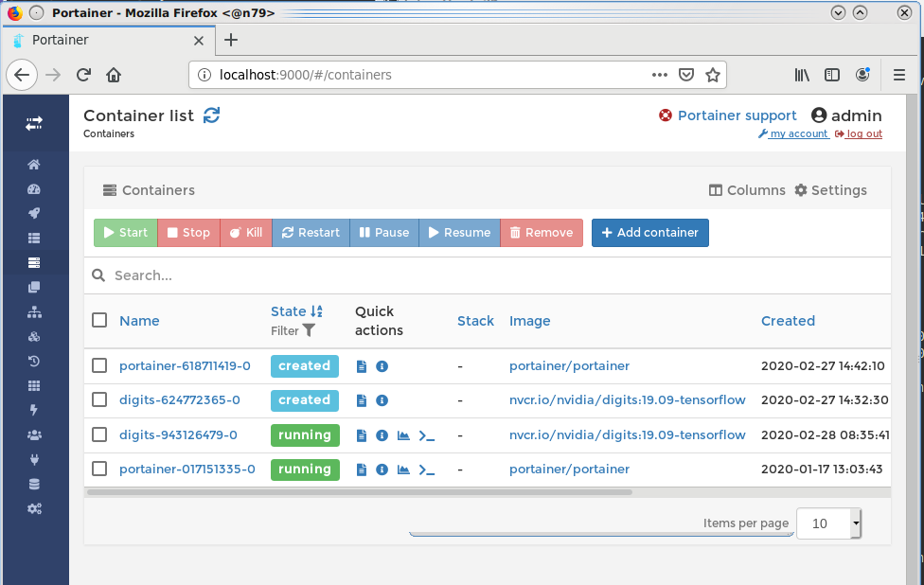Open logs icon for digits-624772365-0
The image size is (924, 585).
(362, 400)
